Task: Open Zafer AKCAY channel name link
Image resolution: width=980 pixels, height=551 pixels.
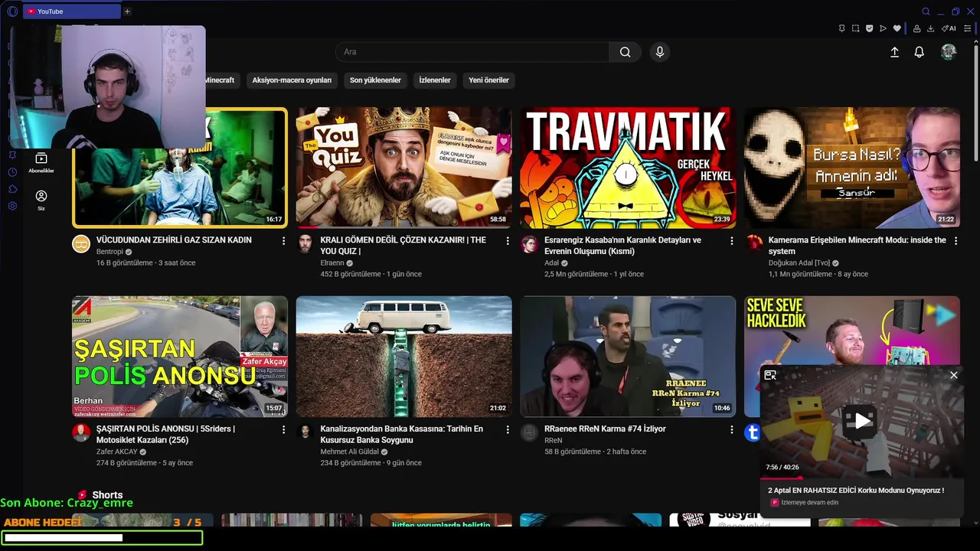Action: (117, 452)
